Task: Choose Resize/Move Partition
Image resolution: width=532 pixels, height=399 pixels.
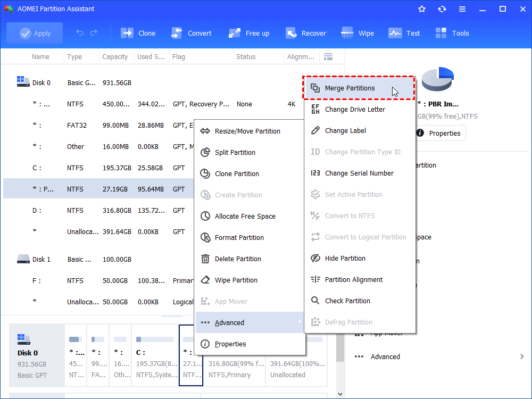Action: tap(250, 131)
